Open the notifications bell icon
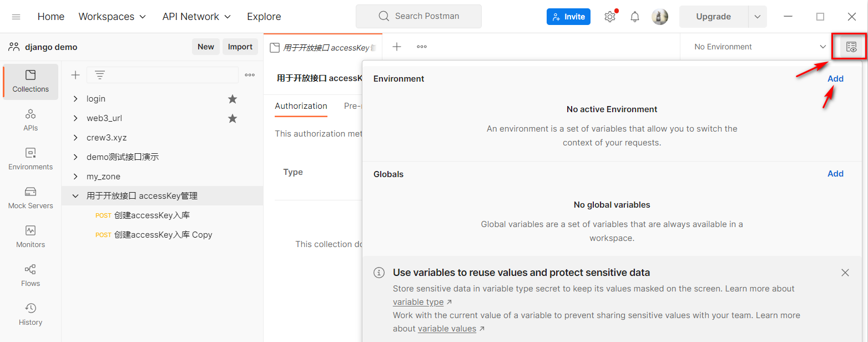This screenshot has width=868, height=342. (x=635, y=17)
